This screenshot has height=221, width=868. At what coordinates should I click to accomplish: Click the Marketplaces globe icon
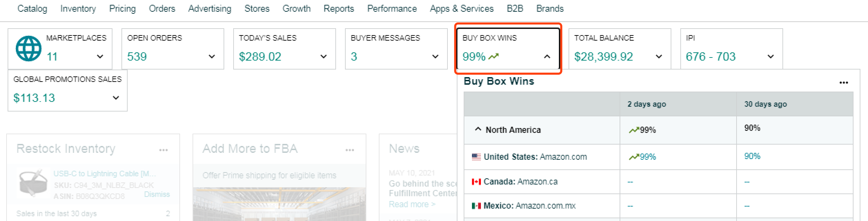[x=28, y=49]
